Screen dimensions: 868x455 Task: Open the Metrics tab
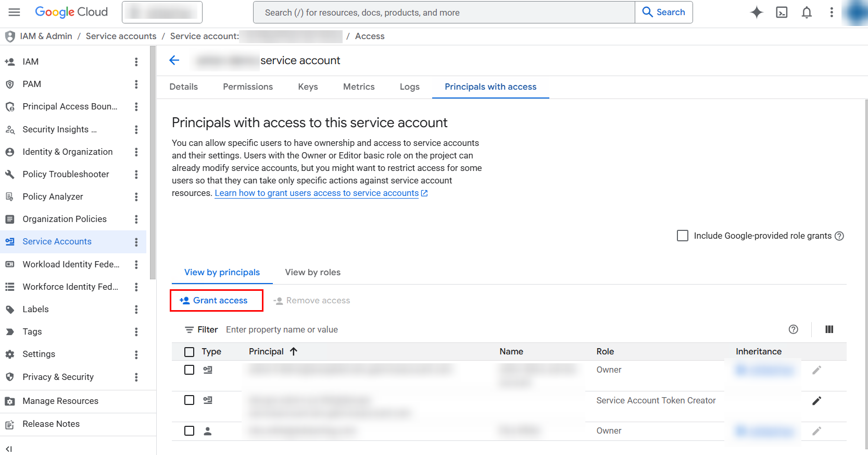(x=359, y=87)
